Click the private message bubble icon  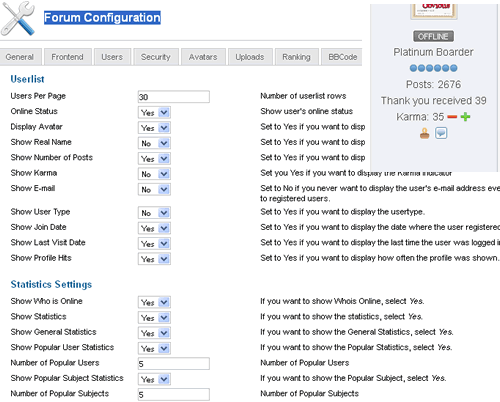(441, 133)
